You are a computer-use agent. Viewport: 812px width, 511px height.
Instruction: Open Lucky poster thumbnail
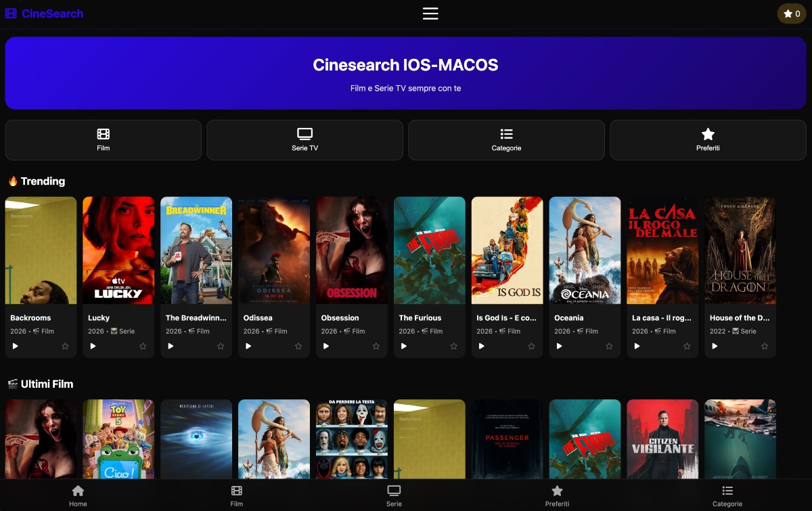click(118, 250)
